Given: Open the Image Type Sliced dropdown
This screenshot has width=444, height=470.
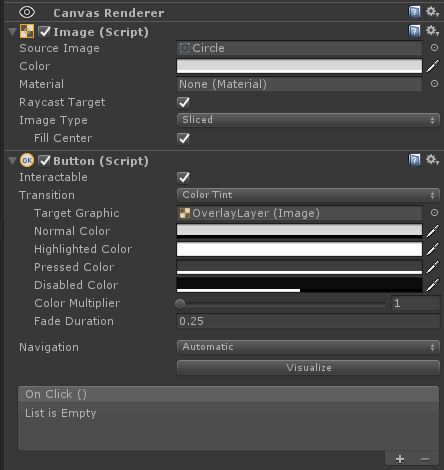Looking at the screenshot, I should [308, 120].
